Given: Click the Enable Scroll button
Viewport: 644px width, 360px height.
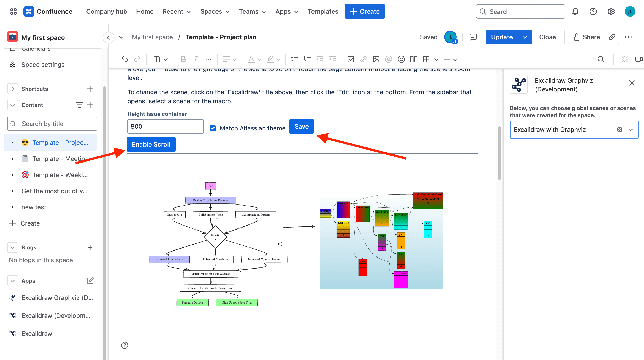Looking at the screenshot, I should [x=151, y=144].
